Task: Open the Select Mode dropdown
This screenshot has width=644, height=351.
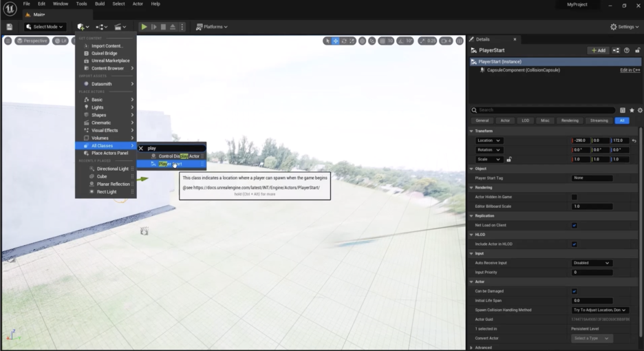Action: [45, 27]
